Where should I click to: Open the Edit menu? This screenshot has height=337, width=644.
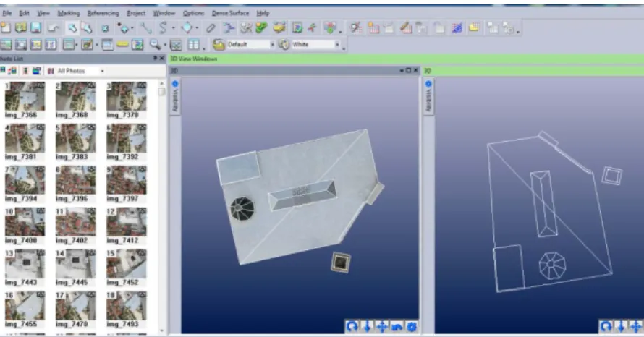(24, 13)
